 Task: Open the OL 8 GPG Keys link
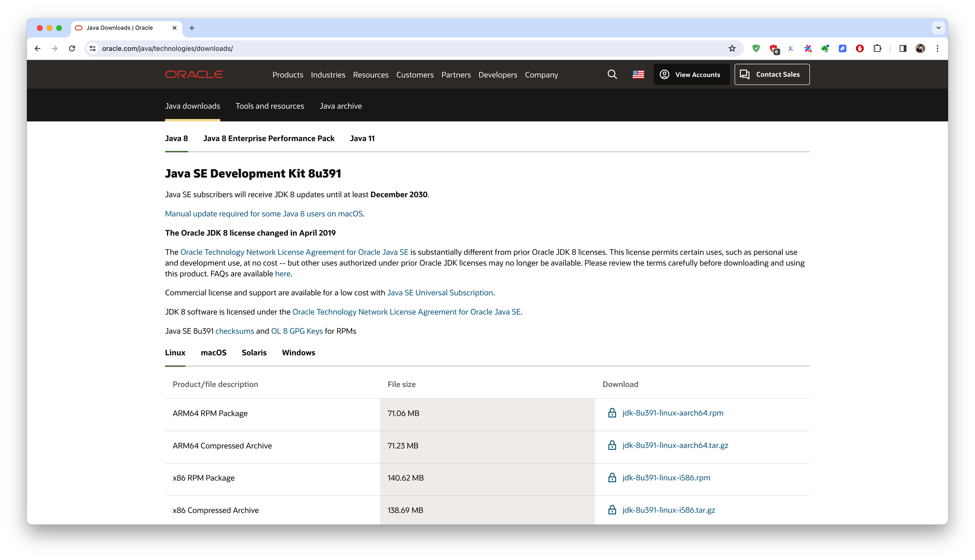tap(297, 331)
